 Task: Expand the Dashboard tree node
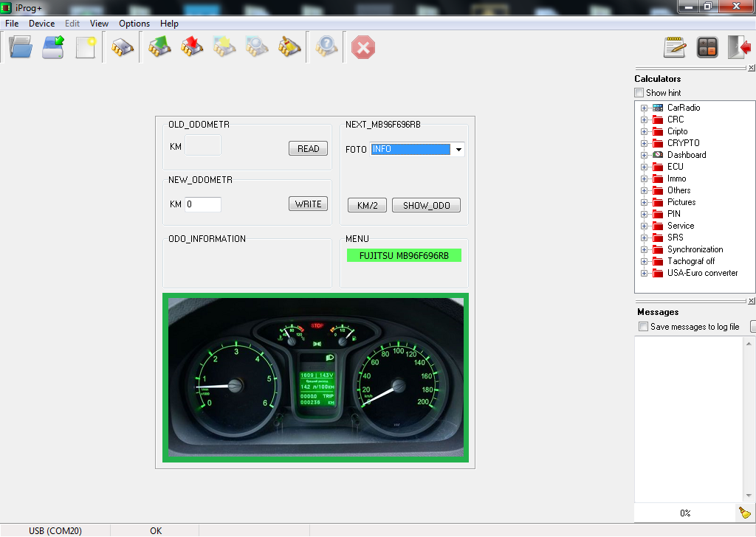pos(644,155)
